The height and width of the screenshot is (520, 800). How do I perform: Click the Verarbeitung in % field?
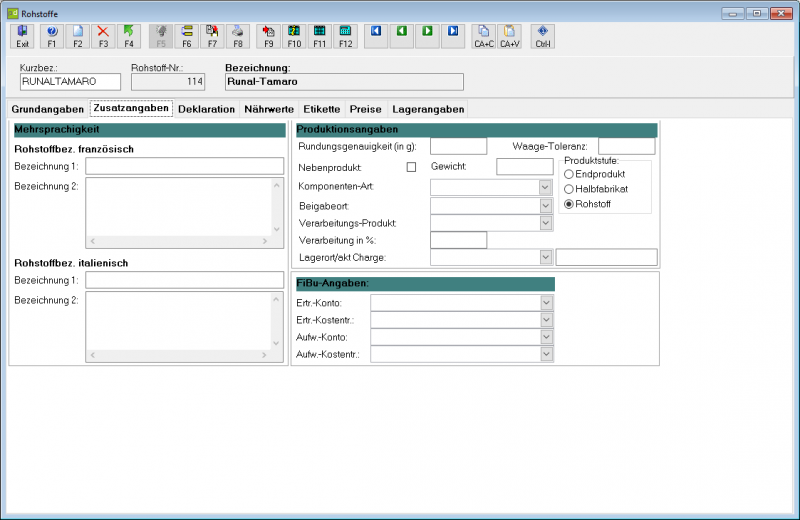pos(459,240)
